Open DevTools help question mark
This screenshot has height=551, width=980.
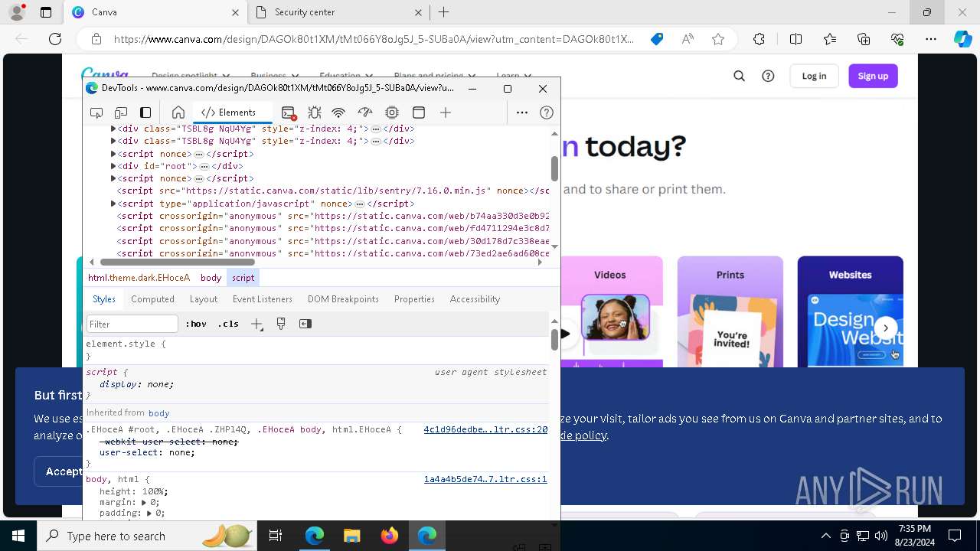[547, 112]
